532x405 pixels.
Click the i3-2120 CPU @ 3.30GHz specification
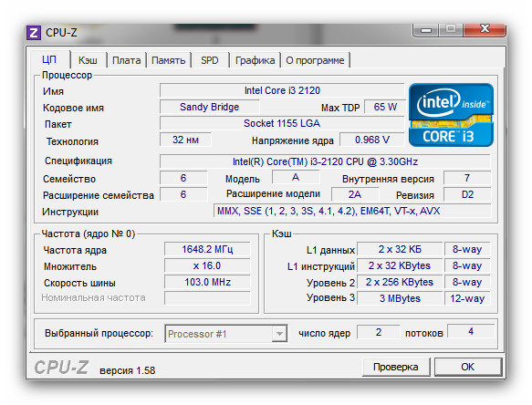(x=325, y=161)
